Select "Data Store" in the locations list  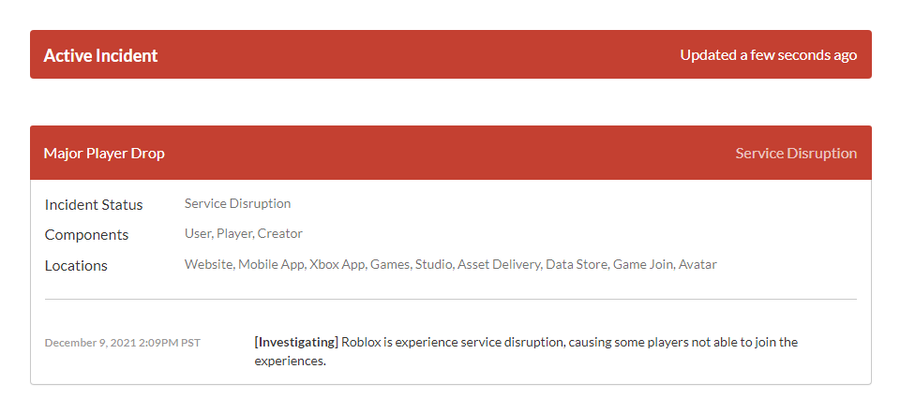tap(574, 265)
